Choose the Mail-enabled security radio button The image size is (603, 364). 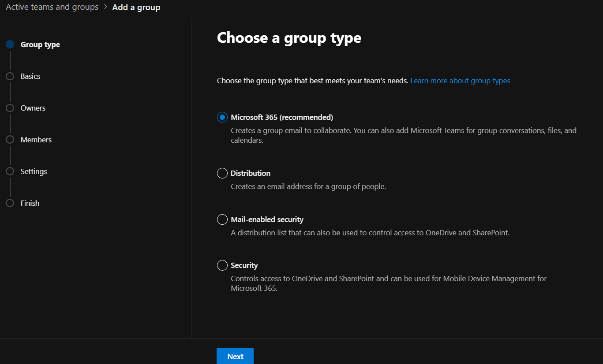pos(222,219)
